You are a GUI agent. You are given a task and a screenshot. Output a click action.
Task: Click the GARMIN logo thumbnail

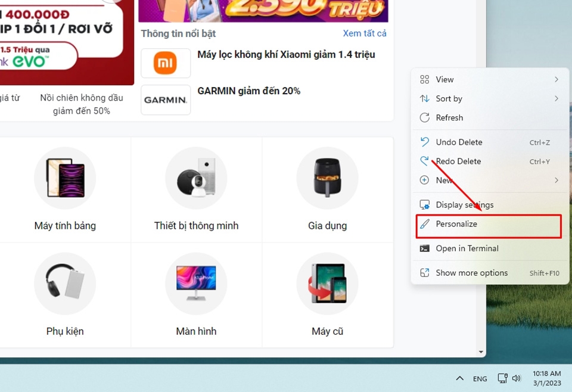click(x=166, y=100)
